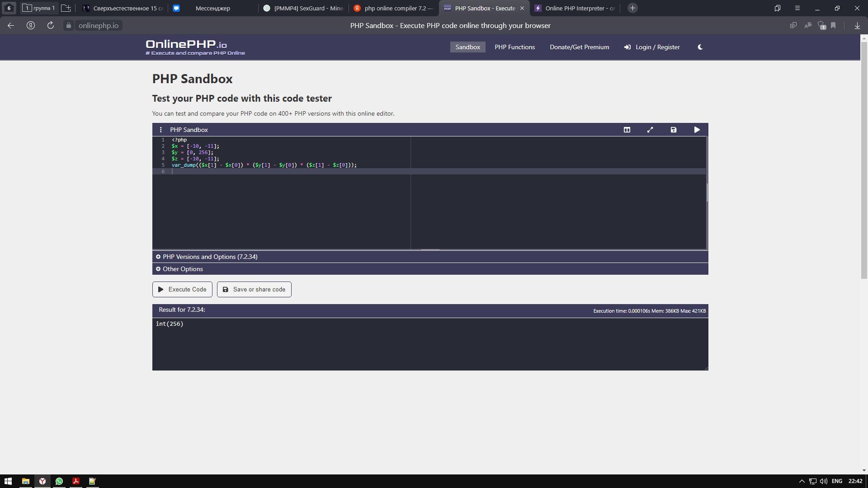
Task: Switch to the Online PHP Interpreter tab
Action: (x=575, y=8)
